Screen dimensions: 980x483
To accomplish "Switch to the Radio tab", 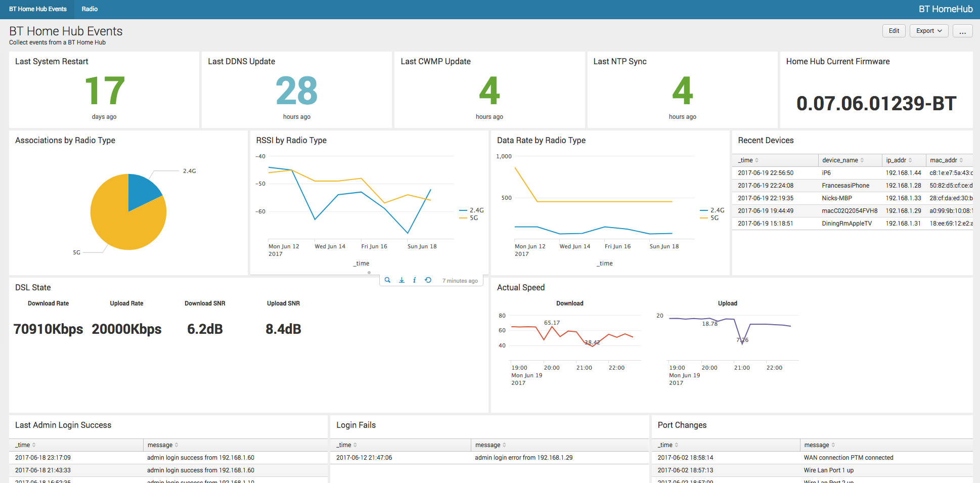I will (90, 9).
